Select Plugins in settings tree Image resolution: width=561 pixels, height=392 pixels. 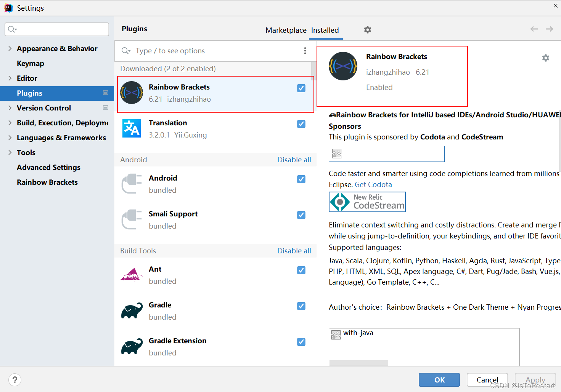click(x=57, y=93)
